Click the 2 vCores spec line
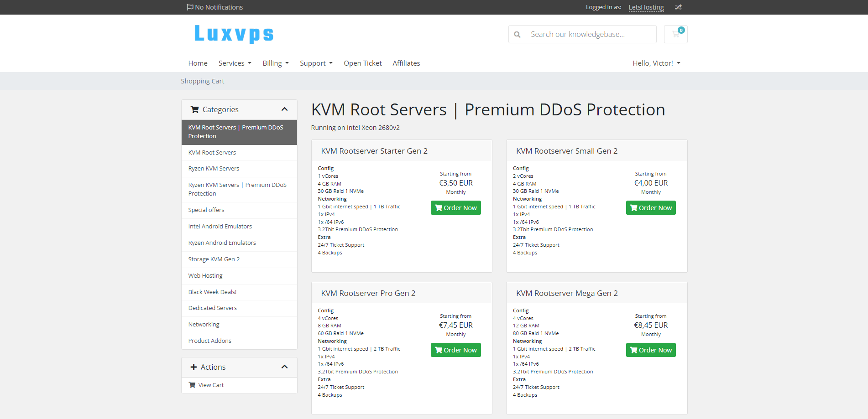The width and height of the screenshot is (868, 419). click(523, 176)
